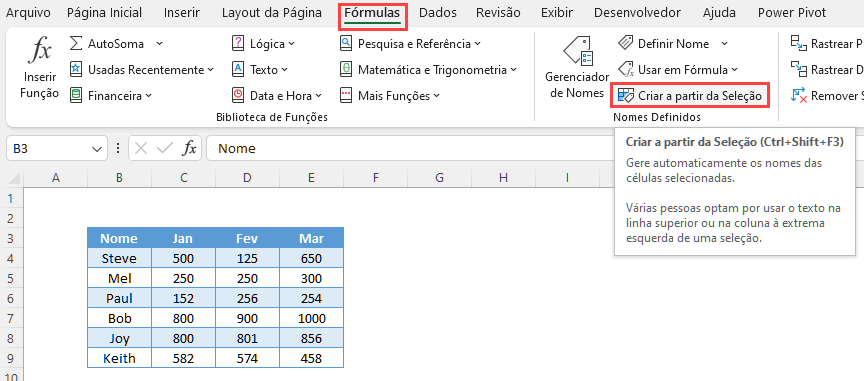Open the Name Box dropdown arrow
The height and width of the screenshot is (381, 864).
coord(97,149)
